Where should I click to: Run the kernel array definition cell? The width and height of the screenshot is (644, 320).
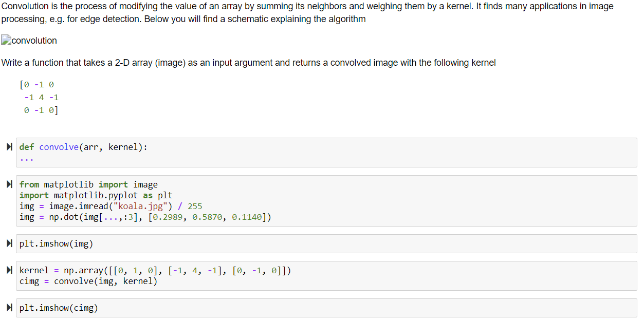tap(9, 270)
